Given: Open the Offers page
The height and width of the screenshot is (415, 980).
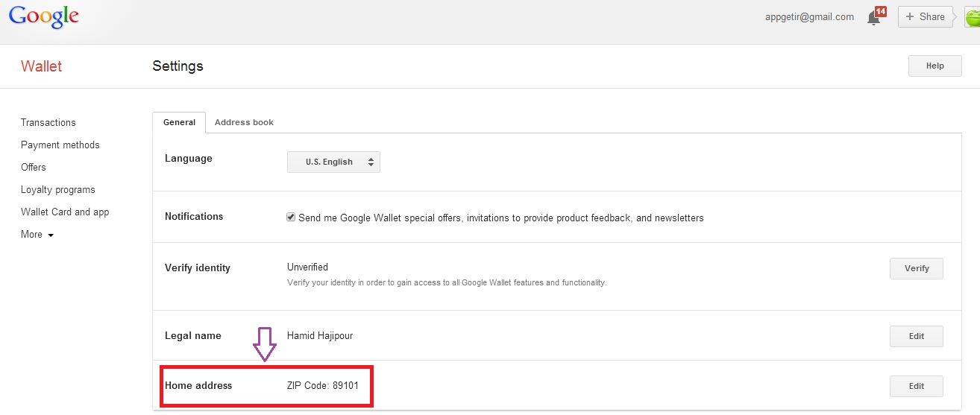Looking at the screenshot, I should [x=34, y=167].
